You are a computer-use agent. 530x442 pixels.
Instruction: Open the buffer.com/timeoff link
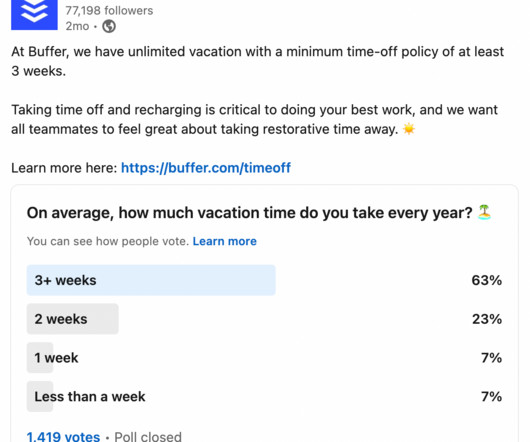point(206,168)
